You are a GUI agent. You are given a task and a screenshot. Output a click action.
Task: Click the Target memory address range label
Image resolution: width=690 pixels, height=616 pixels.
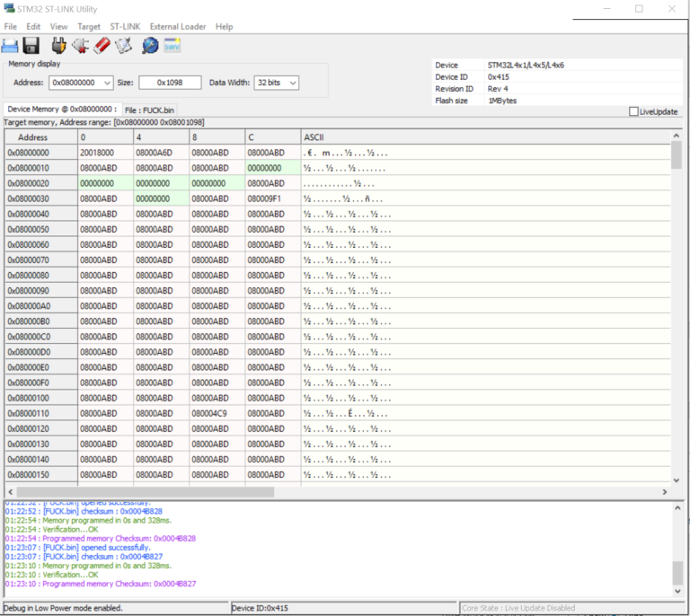104,122
